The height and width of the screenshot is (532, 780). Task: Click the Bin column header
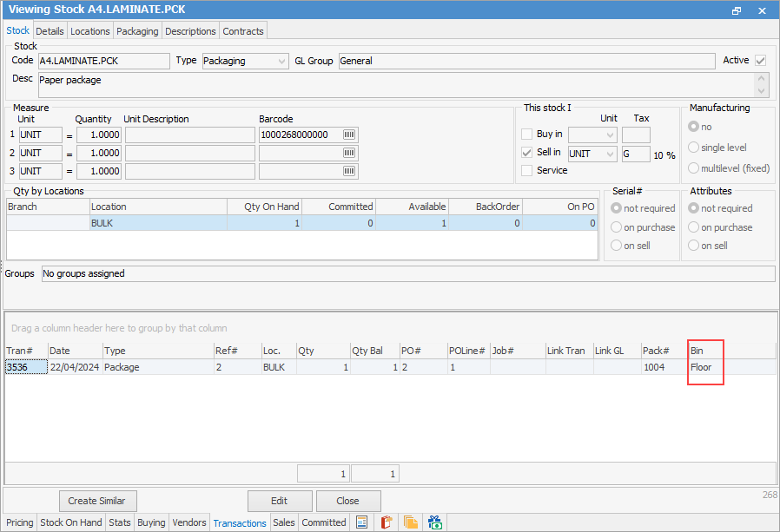705,351
